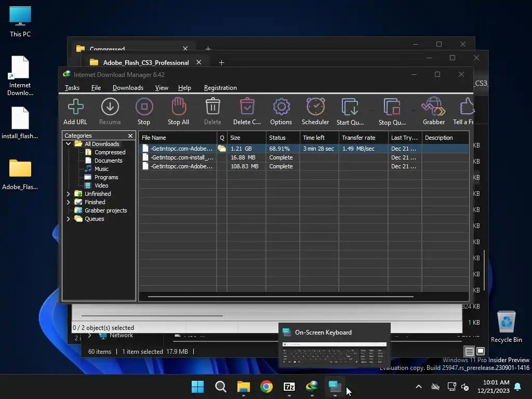Select the 1.21 GB download in progress

(x=303, y=149)
